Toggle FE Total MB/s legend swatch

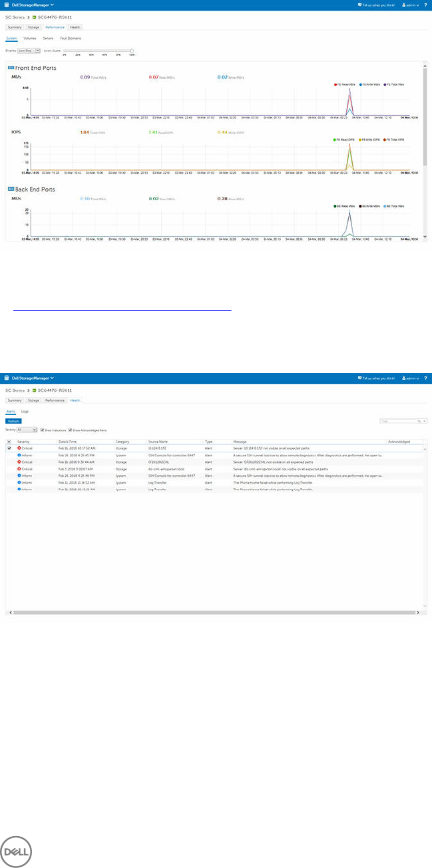(x=386, y=84)
